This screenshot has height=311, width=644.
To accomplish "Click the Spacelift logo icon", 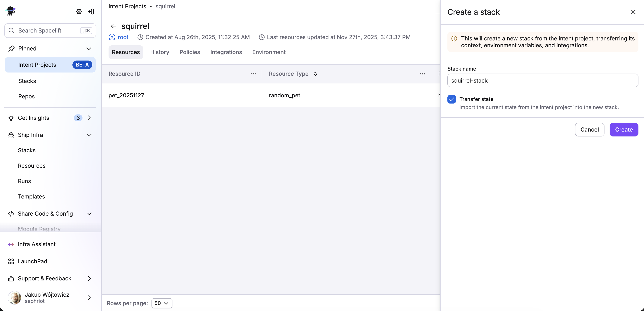I will pyautogui.click(x=10, y=11).
